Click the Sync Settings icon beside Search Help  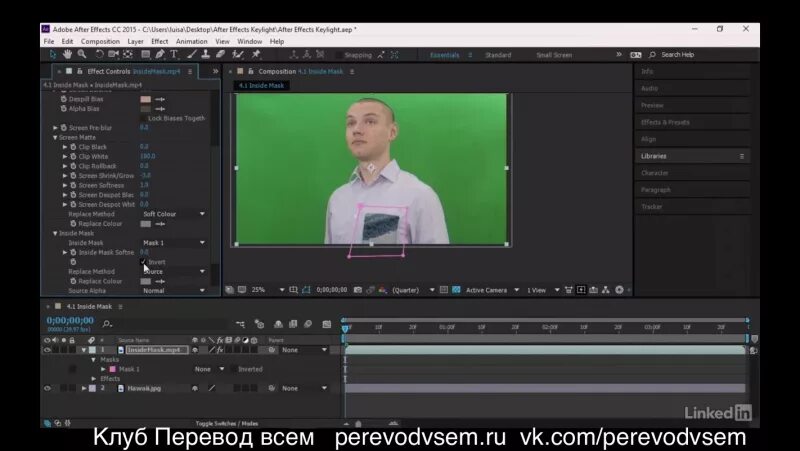pos(636,55)
